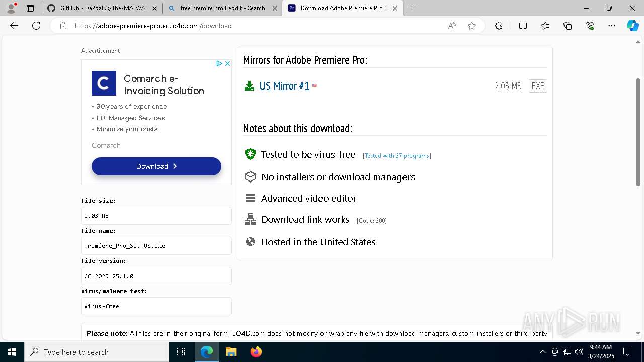Select the file size value 2.03 MB
The image size is (644, 362).
point(156,216)
